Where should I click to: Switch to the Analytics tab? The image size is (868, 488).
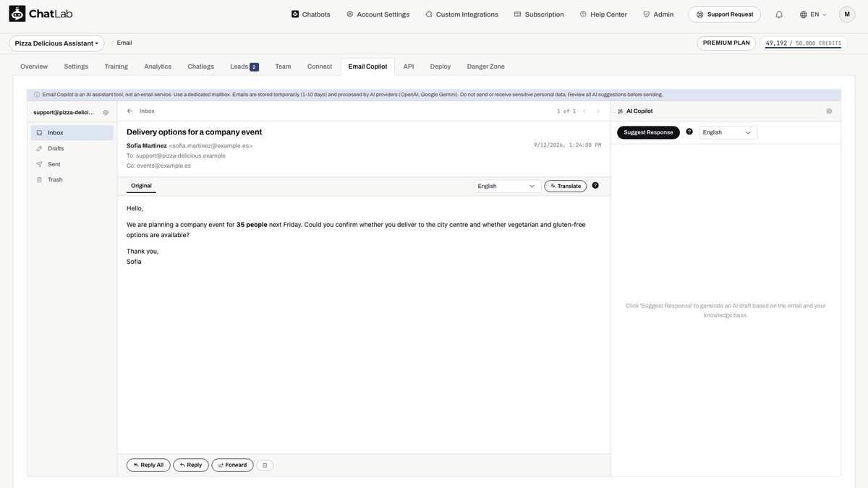coord(158,67)
